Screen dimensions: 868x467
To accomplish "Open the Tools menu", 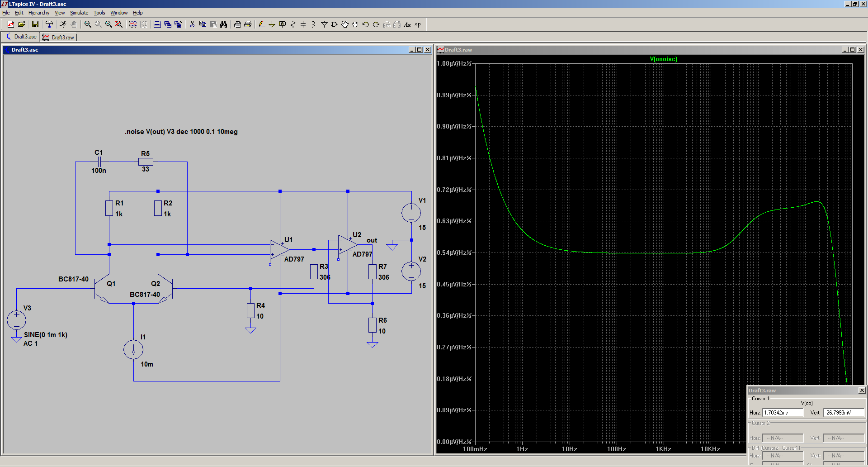I will 99,13.
